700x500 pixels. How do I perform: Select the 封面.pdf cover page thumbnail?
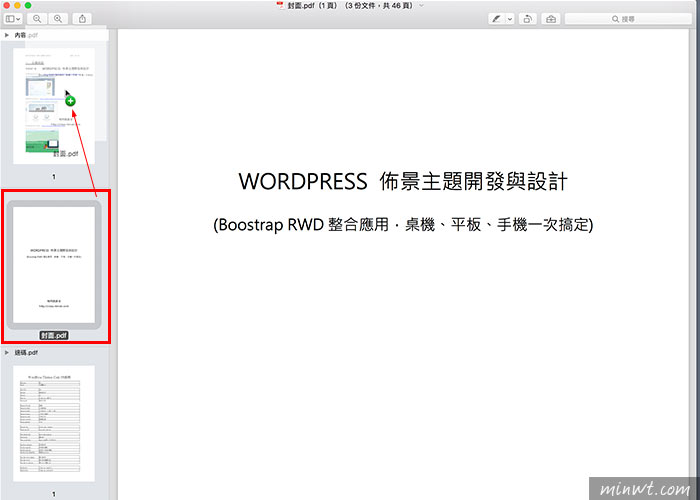[x=54, y=265]
